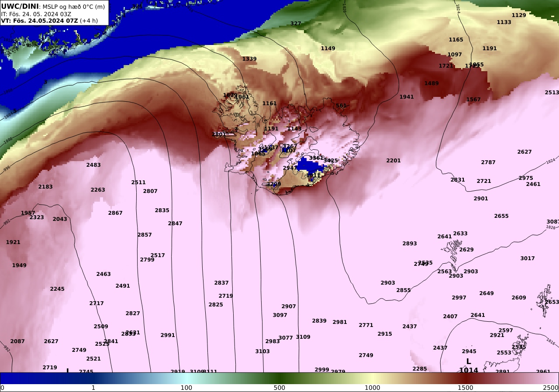This screenshot has width=559, height=392.
Task: Click the L low-pressure marker above 1014
Action: pyautogui.click(x=469, y=361)
